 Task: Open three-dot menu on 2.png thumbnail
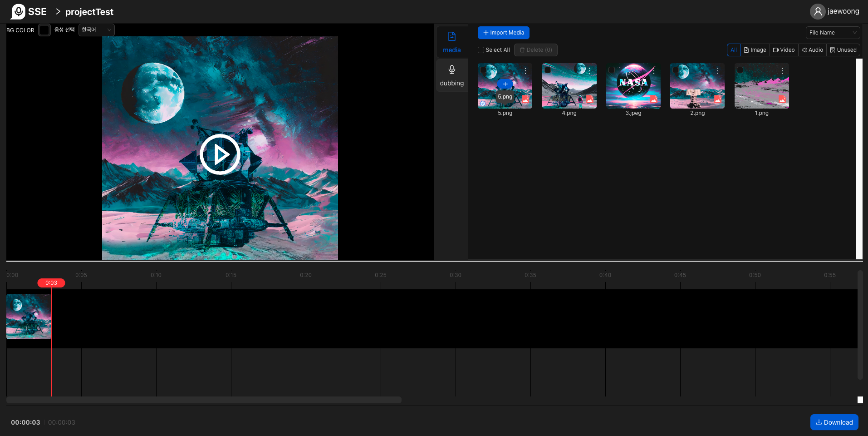(718, 71)
